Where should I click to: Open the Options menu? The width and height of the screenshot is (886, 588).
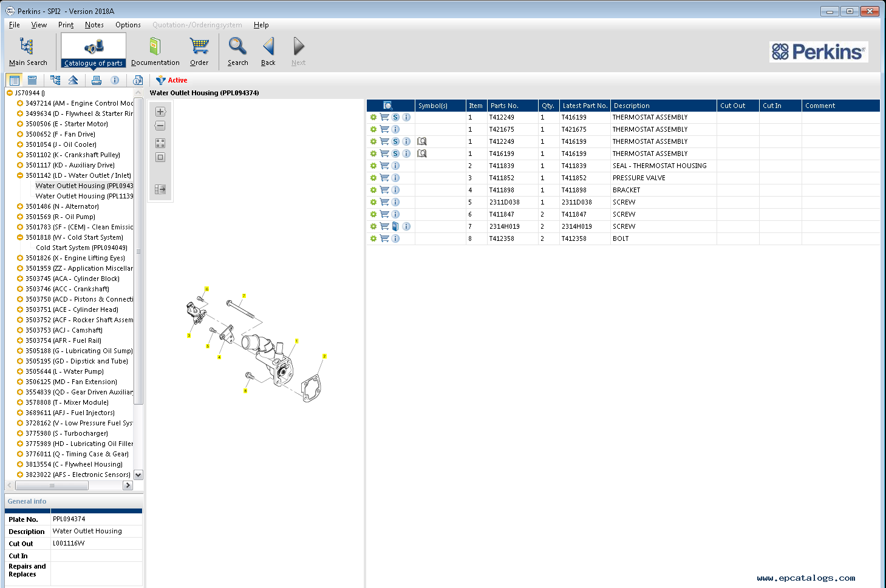pyautogui.click(x=128, y=25)
